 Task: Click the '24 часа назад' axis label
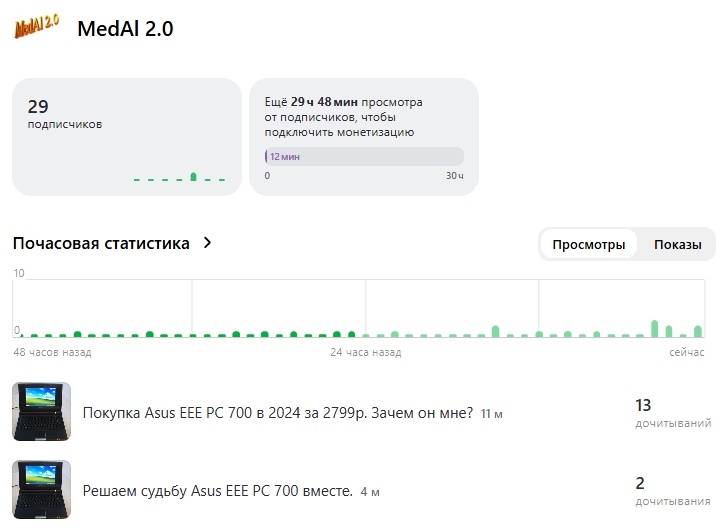click(x=366, y=353)
